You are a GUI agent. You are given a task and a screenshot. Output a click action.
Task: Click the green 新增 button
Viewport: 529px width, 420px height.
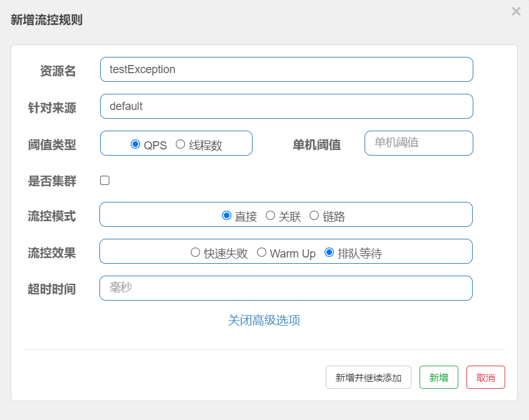point(438,377)
